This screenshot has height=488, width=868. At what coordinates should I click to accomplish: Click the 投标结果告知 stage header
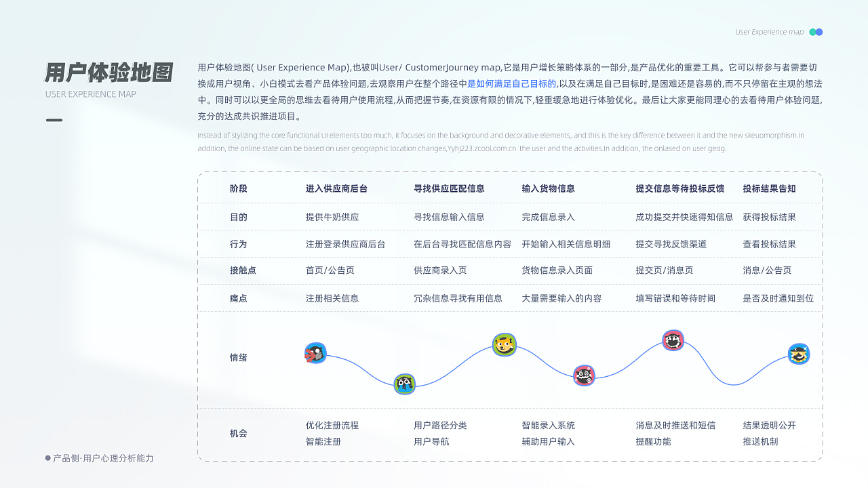(770, 189)
